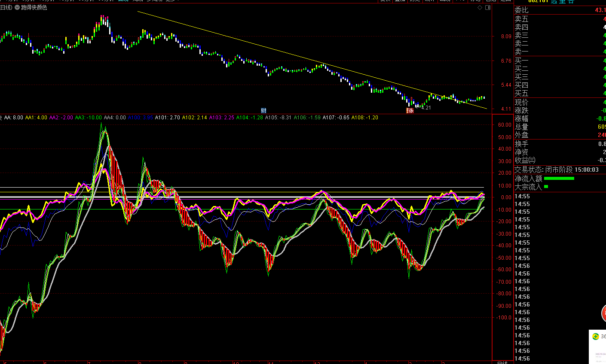Select the 买三 order row

[560, 77]
